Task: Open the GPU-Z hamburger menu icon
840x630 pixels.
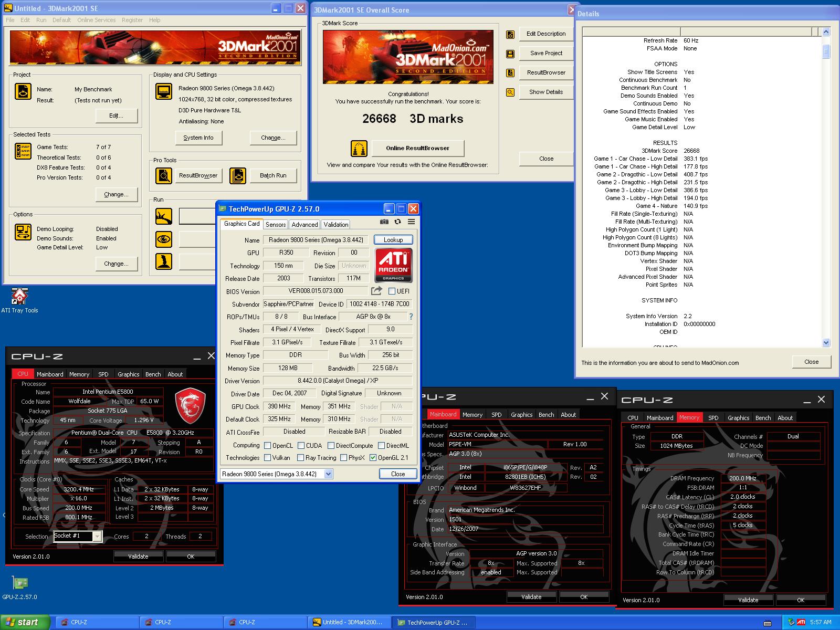Action: [411, 222]
